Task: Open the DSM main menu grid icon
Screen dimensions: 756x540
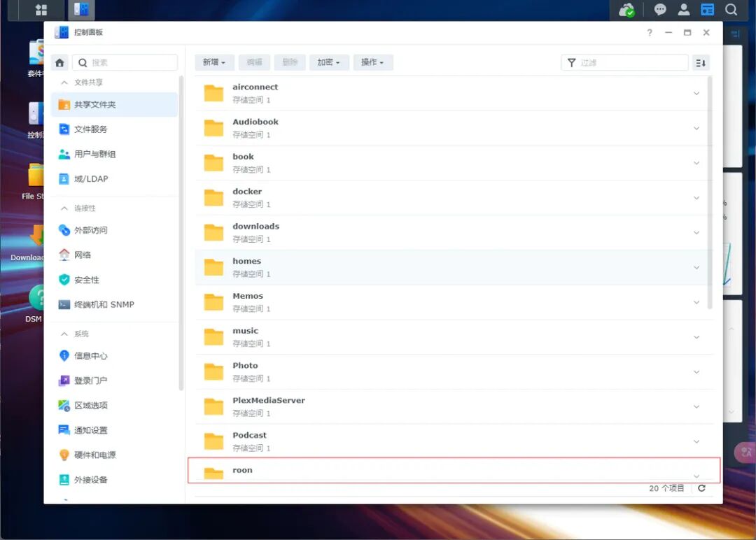Action: click(41, 10)
